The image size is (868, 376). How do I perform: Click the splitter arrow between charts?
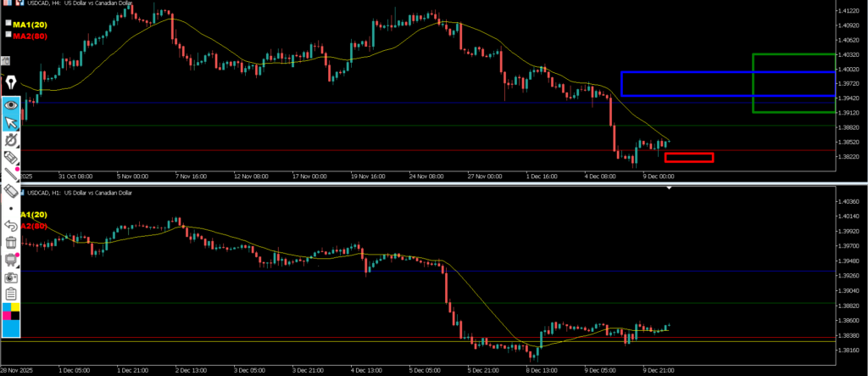[669, 188]
